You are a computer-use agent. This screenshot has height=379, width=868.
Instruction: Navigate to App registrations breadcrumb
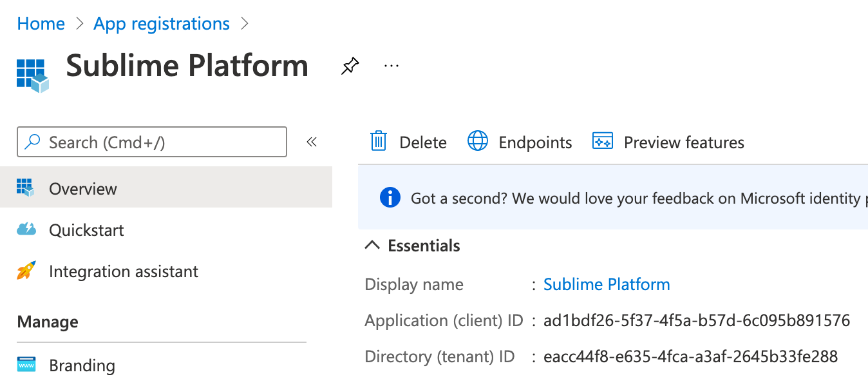point(162,24)
